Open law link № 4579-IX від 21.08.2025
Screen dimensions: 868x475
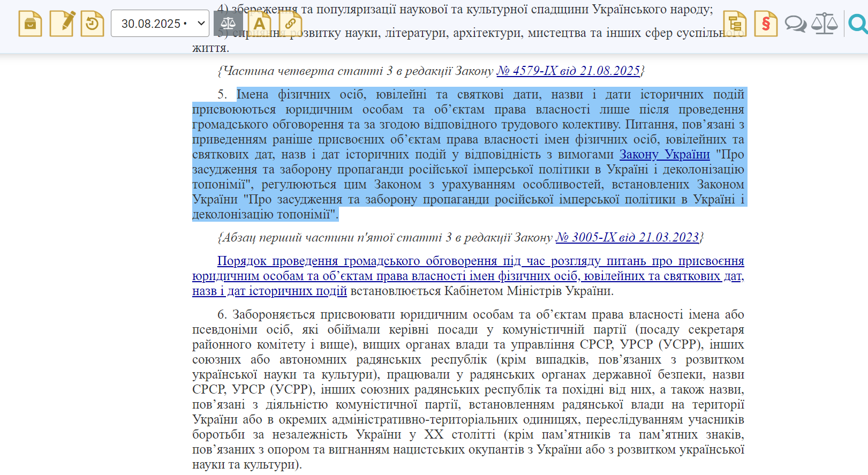568,71
